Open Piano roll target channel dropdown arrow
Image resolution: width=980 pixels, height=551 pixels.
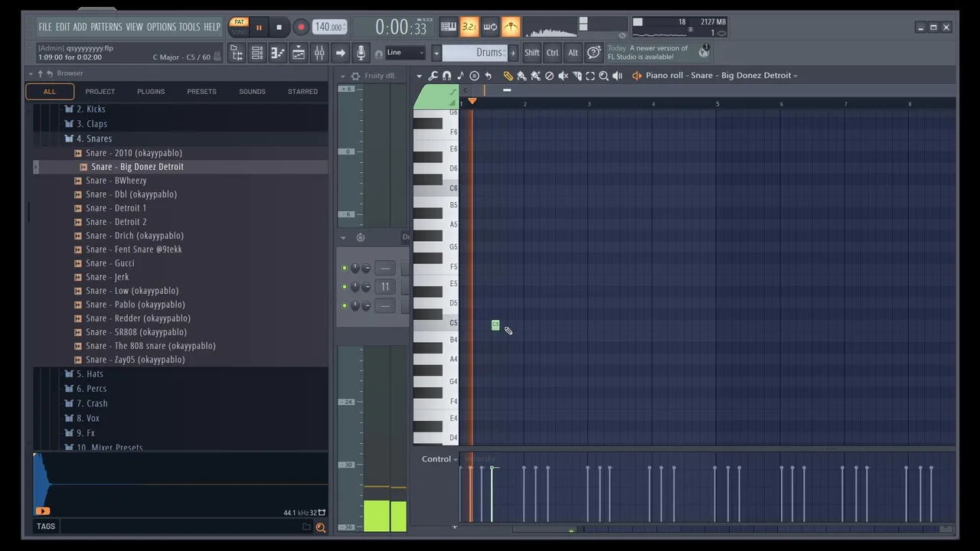[795, 76]
